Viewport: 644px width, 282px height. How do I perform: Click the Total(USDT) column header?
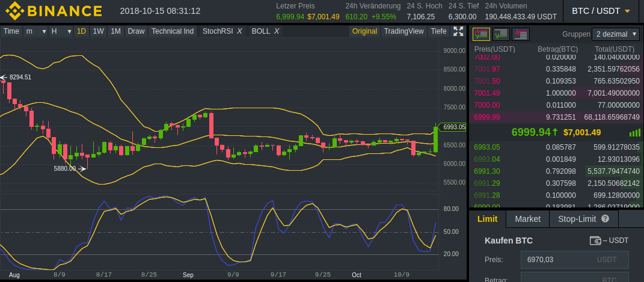tap(615, 49)
